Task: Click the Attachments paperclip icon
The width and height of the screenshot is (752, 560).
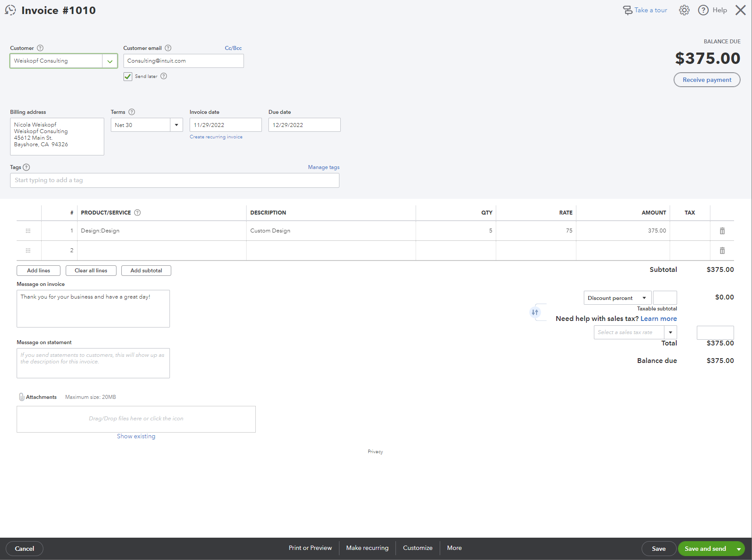Action: click(x=21, y=397)
